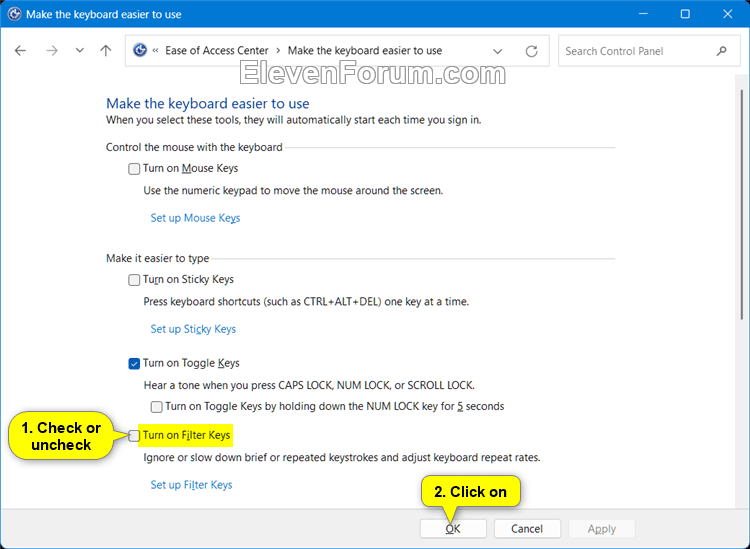Refresh the Control Panel page
The height and width of the screenshot is (549, 750).
point(531,51)
